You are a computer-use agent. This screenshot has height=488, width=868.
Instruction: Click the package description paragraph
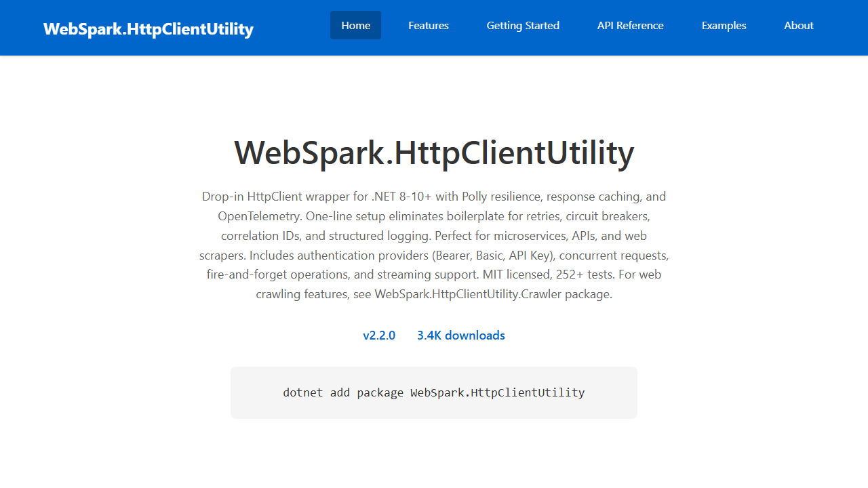(x=433, y=245)
